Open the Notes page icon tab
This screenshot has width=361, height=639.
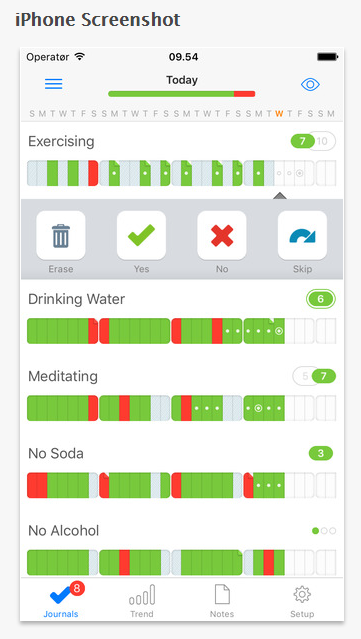(222, 601)
